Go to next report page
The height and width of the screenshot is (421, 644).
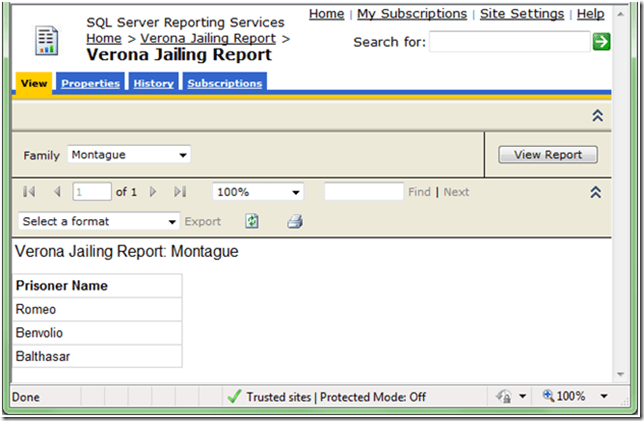153,192
